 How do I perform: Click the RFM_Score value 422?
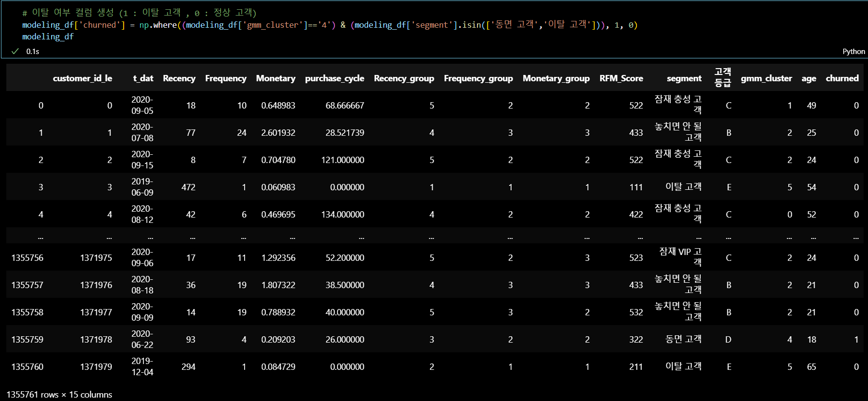(636, 215)
